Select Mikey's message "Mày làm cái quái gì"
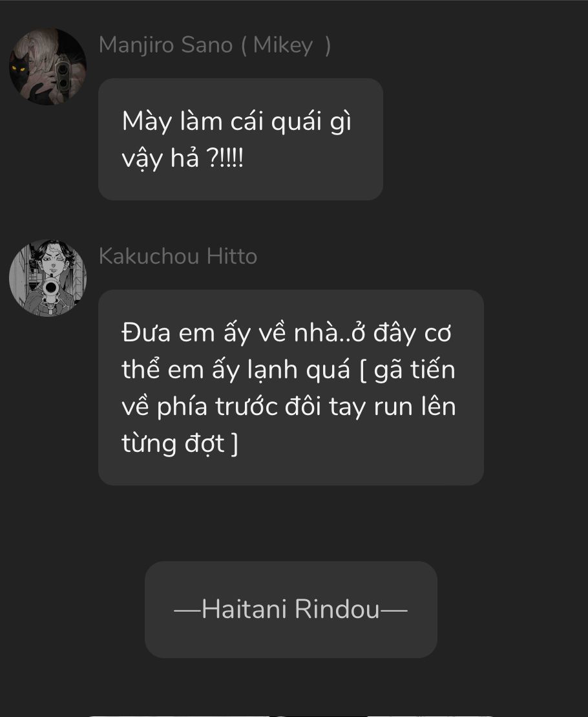588x717 pixels. [x=236, y=122]
